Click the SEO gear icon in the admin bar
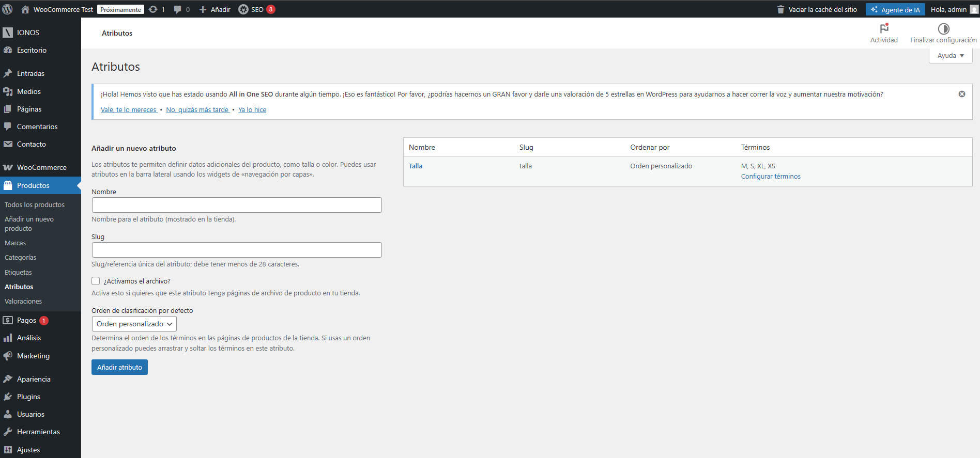980x458 pixels. (243, 9)
